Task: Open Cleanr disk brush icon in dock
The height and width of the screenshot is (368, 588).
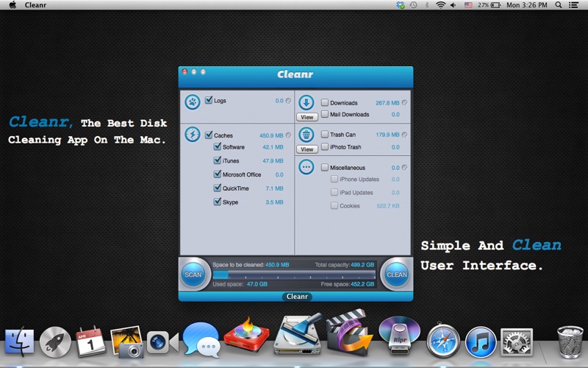Action: pyautogui.click(x=298, y=333)
